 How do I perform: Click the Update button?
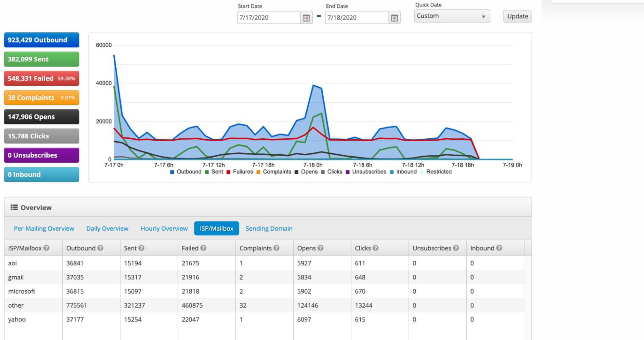coord(518,16)
